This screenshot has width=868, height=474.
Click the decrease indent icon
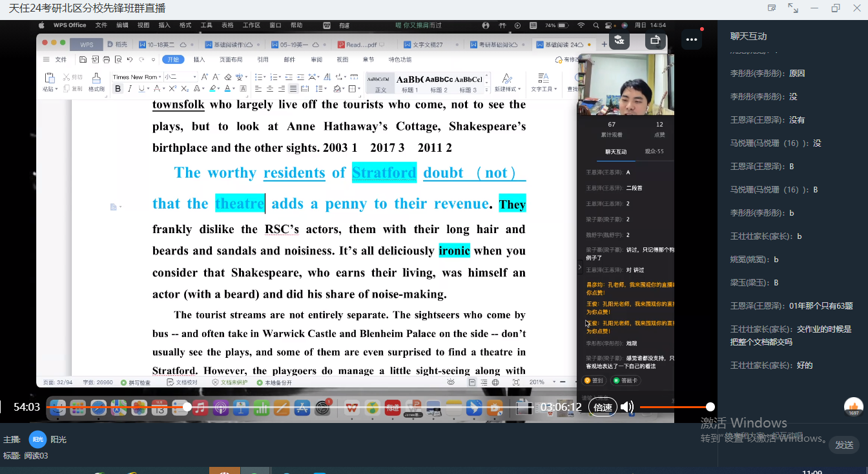coord(289,77)
